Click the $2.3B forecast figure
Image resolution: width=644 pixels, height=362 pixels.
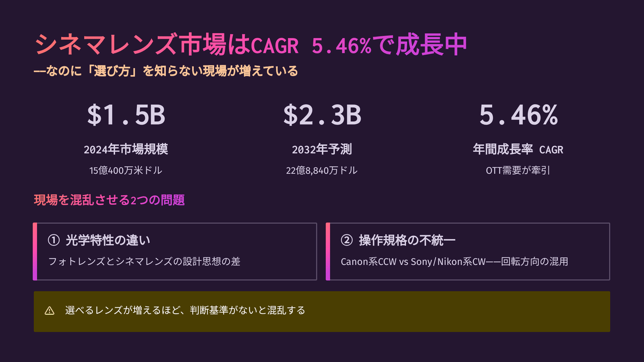[322, 115]
